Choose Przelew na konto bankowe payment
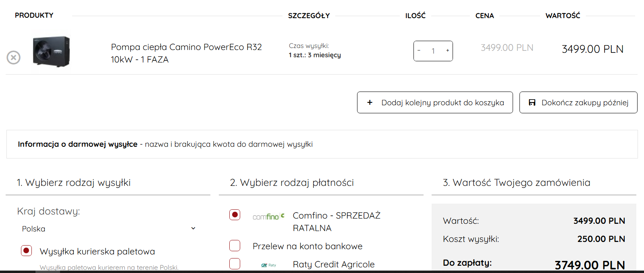 point(235,246)
